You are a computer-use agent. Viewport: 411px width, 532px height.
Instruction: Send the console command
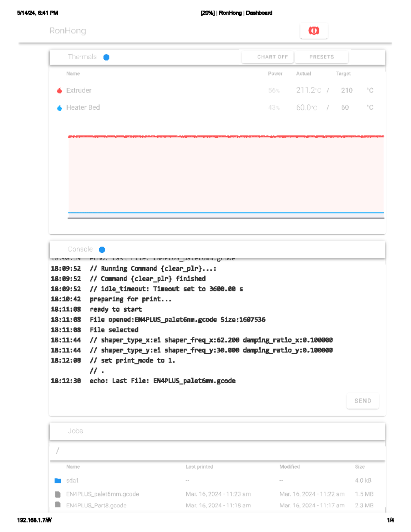tap(363, 401)
